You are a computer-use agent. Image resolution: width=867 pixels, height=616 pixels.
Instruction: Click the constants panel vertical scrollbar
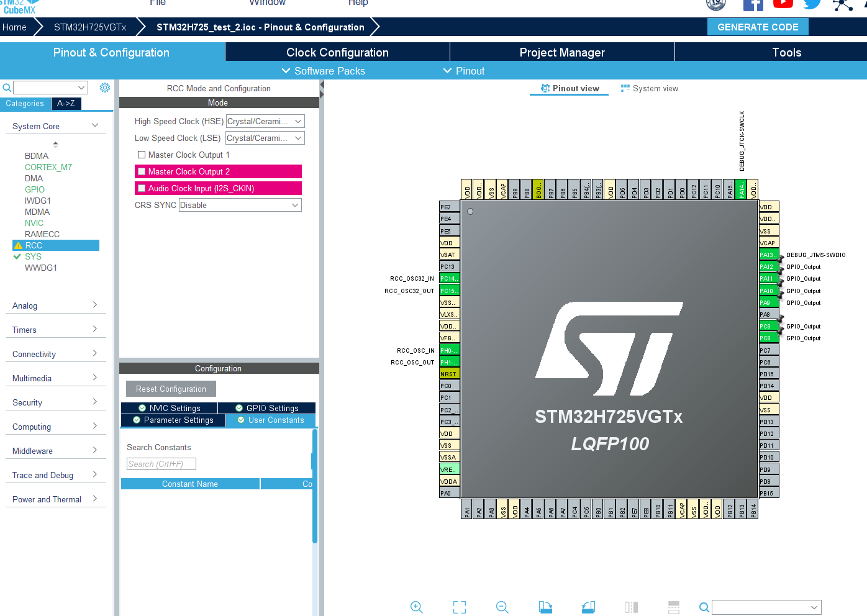click(x=315, y=486)
